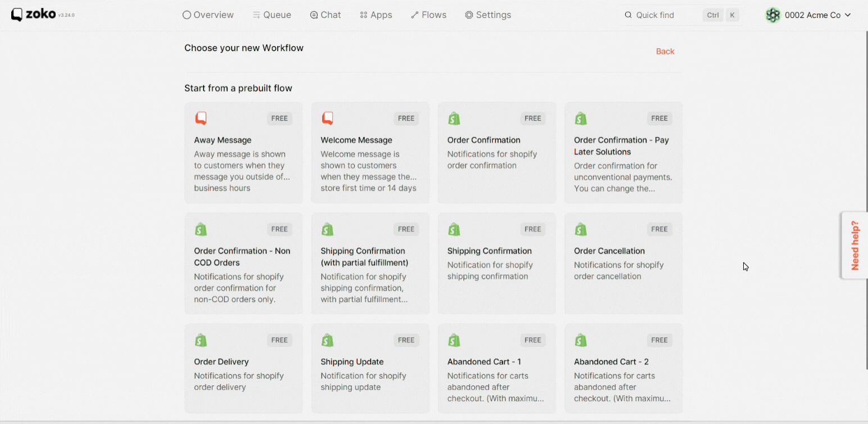Click the FREE badge on Order Delivery
868x424 pixels.
click(x=279, y=340)
